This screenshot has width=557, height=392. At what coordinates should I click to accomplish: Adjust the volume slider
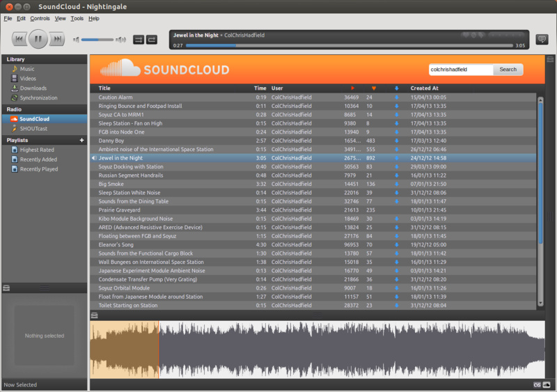97,40
